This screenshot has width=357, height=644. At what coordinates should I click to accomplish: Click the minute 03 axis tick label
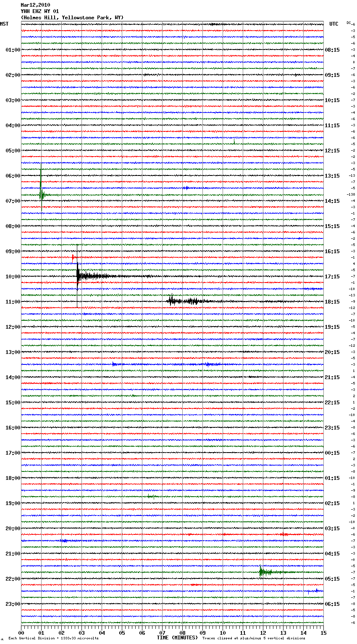(82, 633)
